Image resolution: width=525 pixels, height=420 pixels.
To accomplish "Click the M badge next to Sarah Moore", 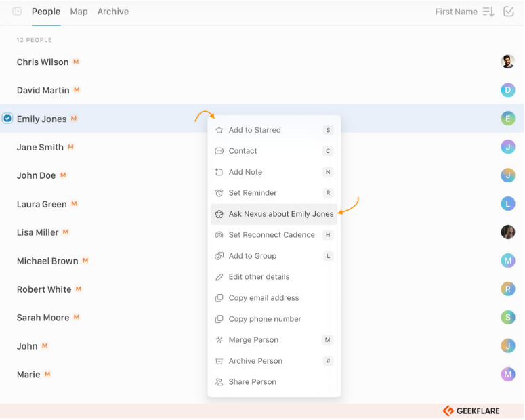I will click(77, 317).
